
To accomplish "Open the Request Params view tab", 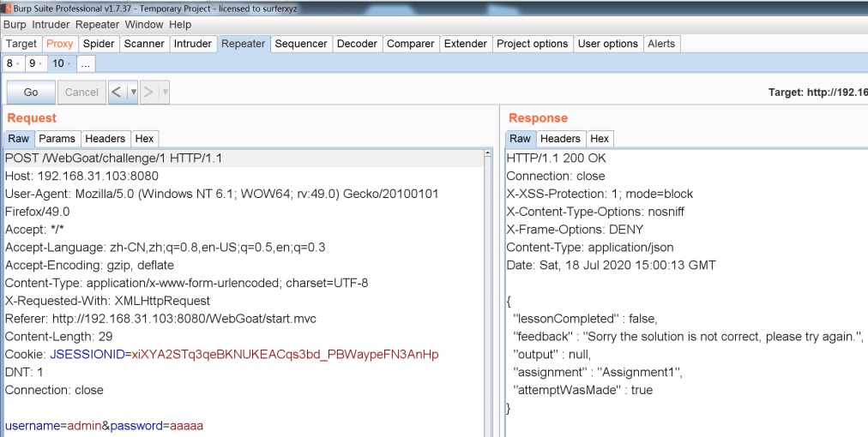I will point(57,138).
